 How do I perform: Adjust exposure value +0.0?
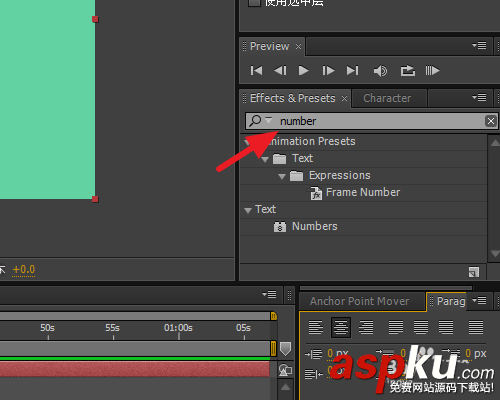click(x=24, y=269)
